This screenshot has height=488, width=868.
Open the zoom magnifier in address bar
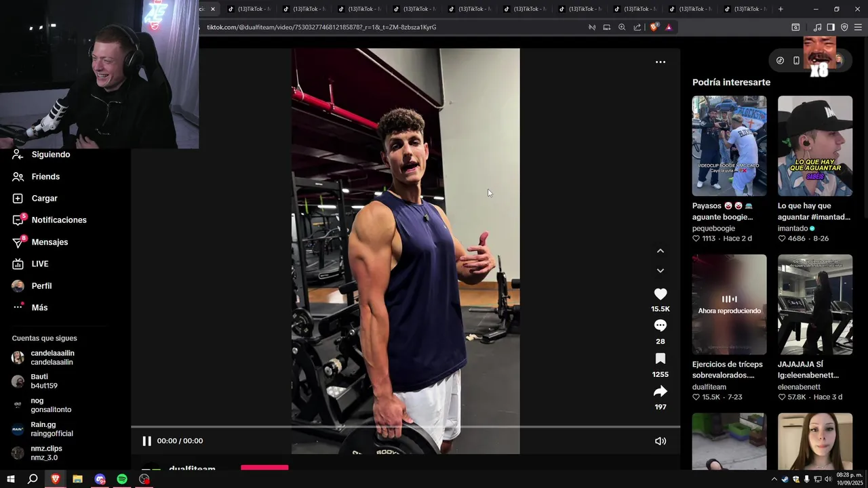(x=622, y=27)
